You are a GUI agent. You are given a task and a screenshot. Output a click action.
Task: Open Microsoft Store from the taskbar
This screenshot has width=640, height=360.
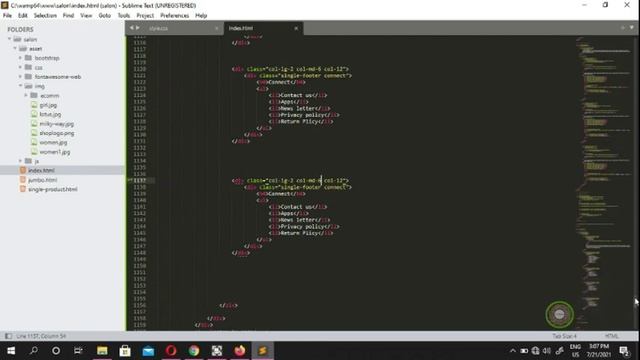click(x=125, y=351)
